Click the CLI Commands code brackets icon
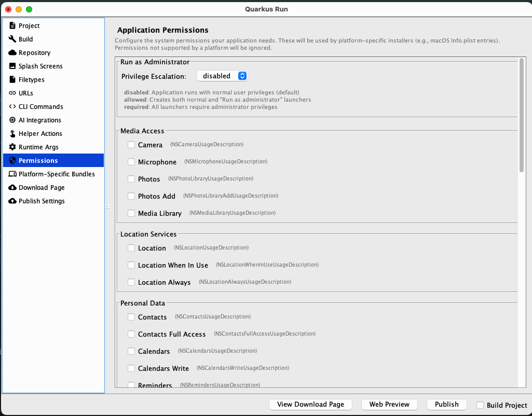The image size is (532, 416). 12,106
